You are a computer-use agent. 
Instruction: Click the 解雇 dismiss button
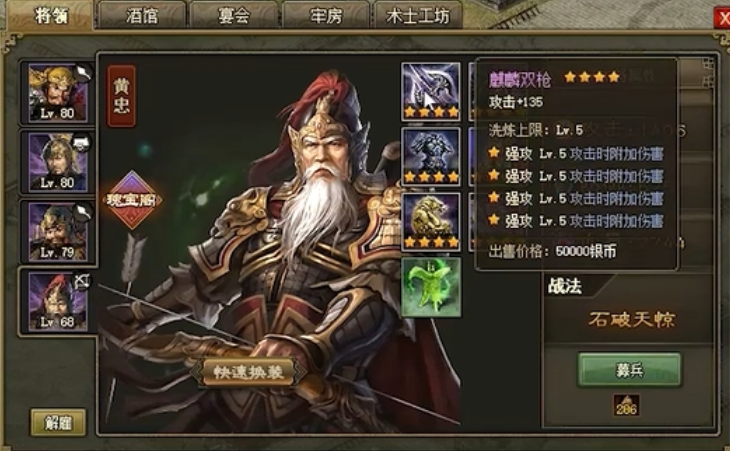(x=58, y=423)
